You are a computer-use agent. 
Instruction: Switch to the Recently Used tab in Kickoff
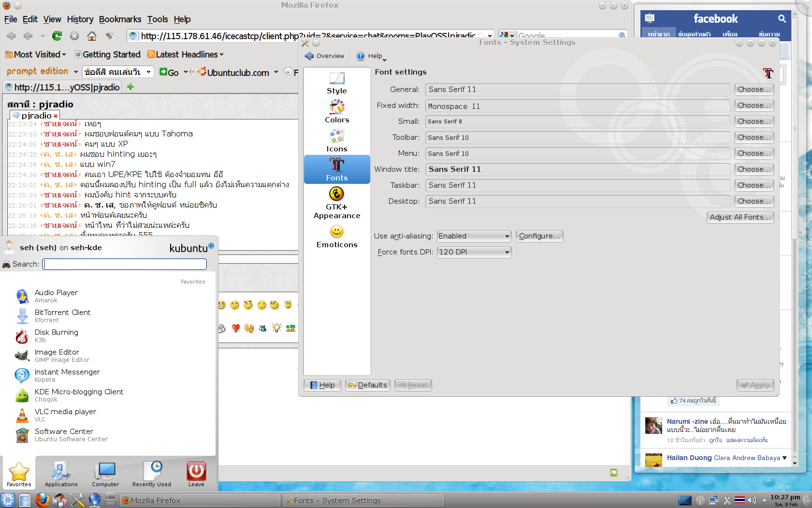pos(152,474)
